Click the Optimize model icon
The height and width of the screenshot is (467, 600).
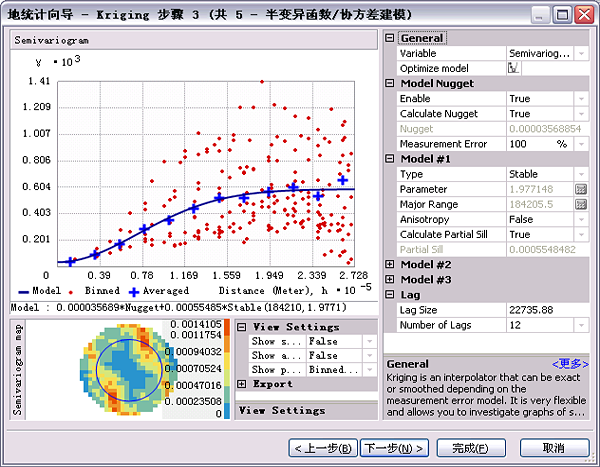point(513,68)
